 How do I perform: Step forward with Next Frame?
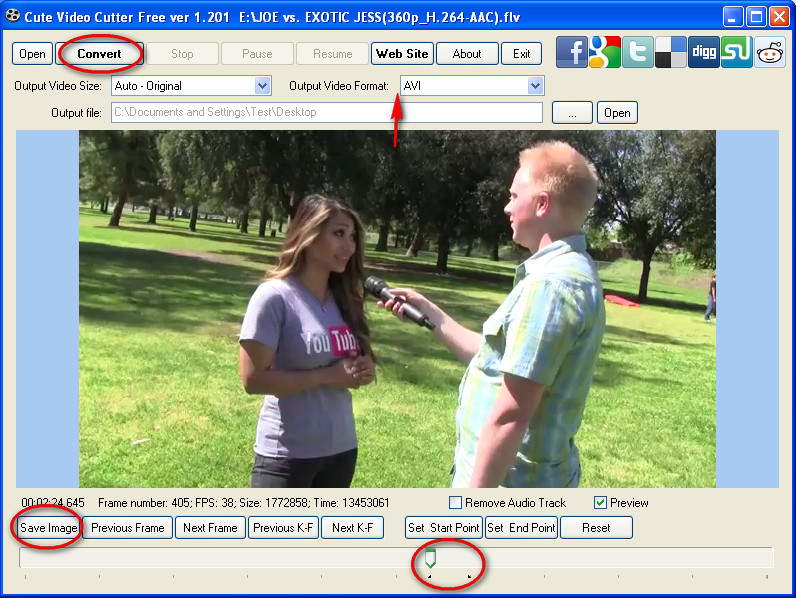pyautogui.click(x=210, y=528)
